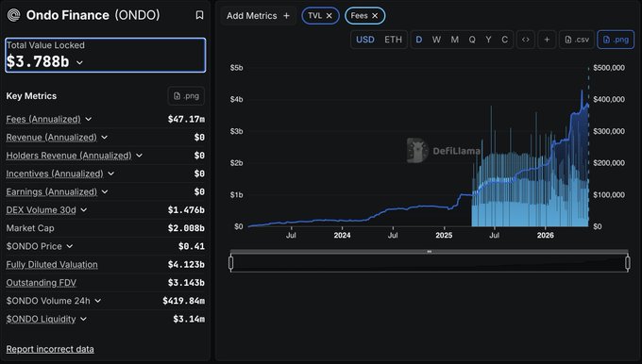Expand DEX Volume 30d chevron
This screenshot has width=642, height=364.
point(83,209)
